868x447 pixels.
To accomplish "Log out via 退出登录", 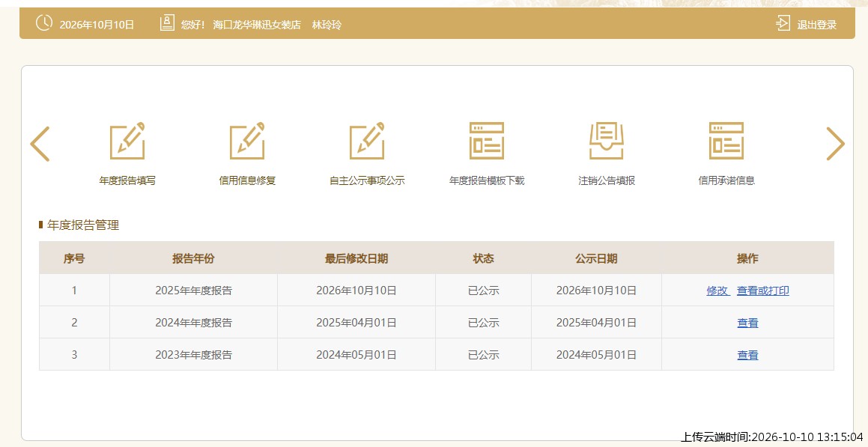I will [816, 25].
